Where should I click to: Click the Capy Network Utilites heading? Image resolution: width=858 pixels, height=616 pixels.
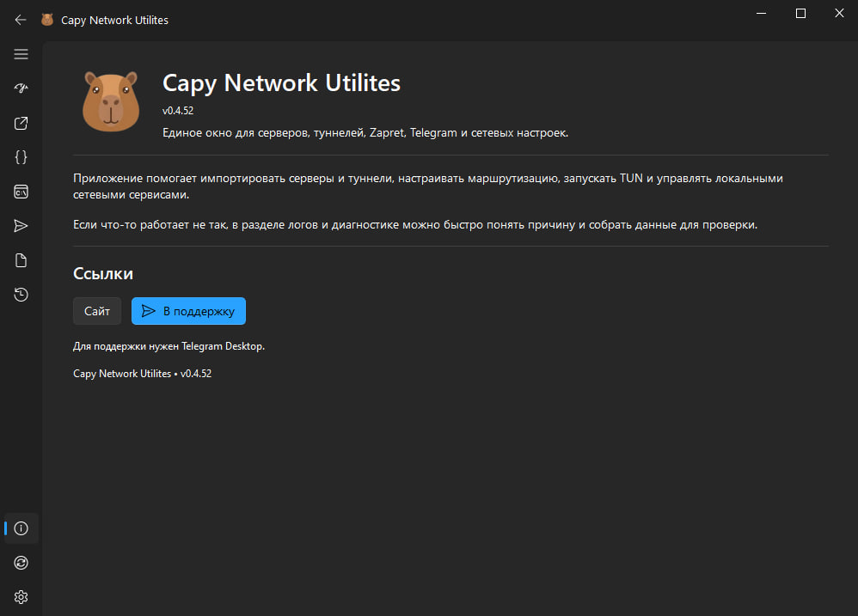[281, 83]
